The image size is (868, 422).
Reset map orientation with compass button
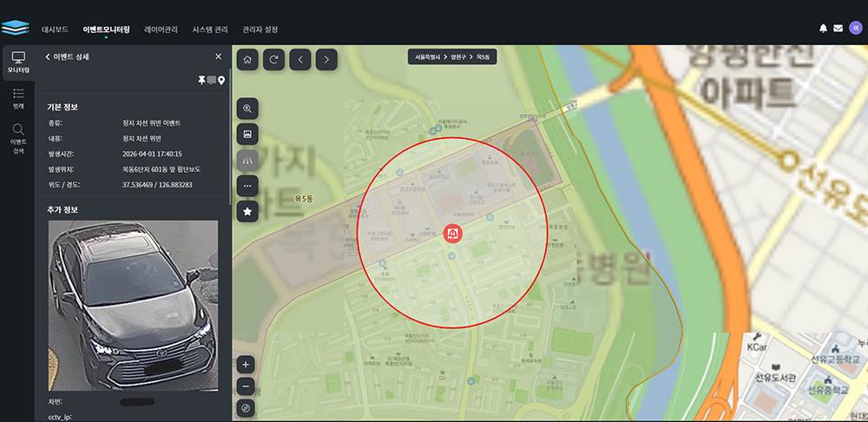pos(247,407)
